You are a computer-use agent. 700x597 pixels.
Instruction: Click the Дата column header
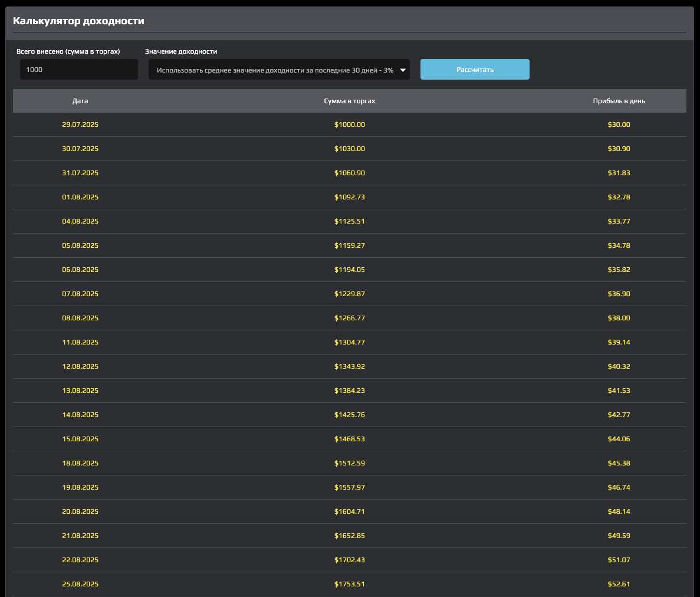click(x=80, y=101)
